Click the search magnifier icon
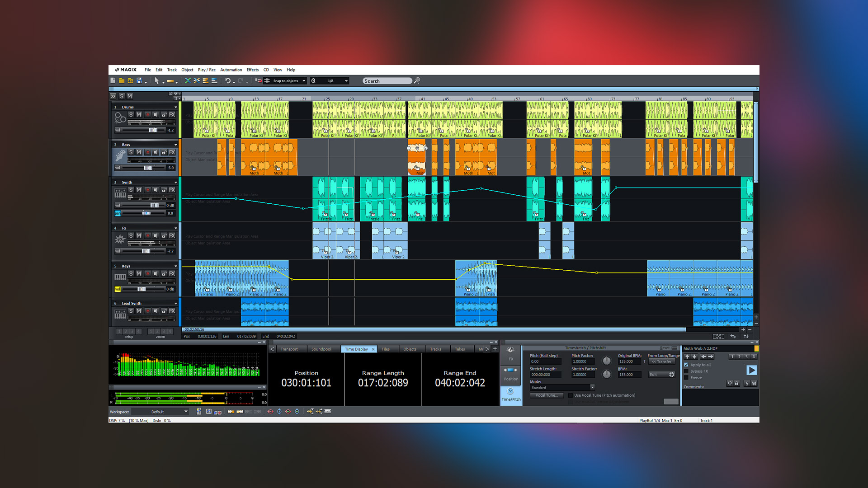 coord(416,81)
